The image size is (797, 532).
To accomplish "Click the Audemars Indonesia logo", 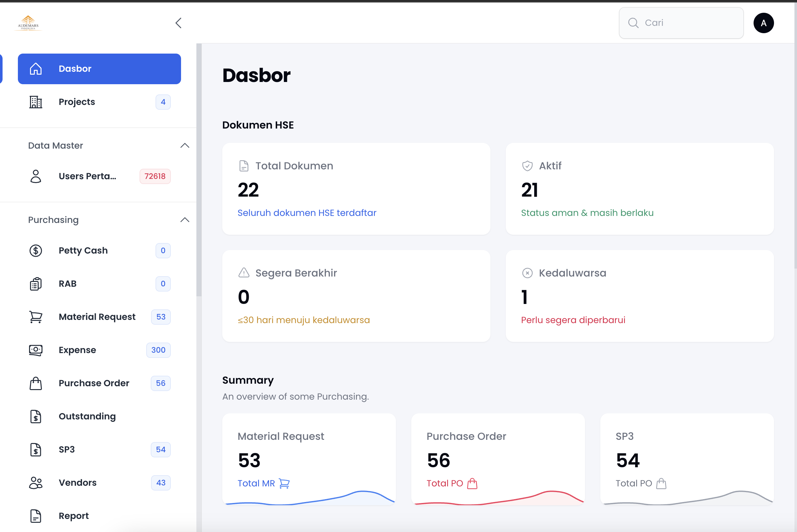I will click(28, 23).
